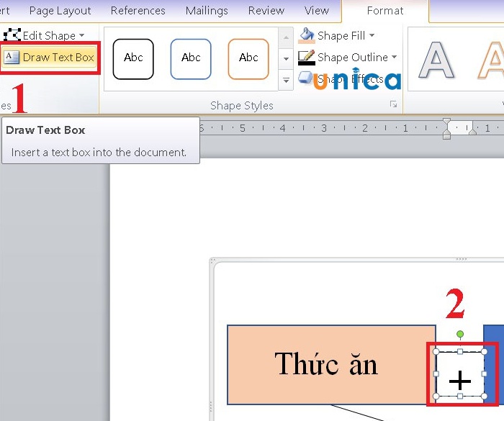Screen dimensions: 504x421
Task: Switch to the Page Layout tab
Action: tap(60, 11)
